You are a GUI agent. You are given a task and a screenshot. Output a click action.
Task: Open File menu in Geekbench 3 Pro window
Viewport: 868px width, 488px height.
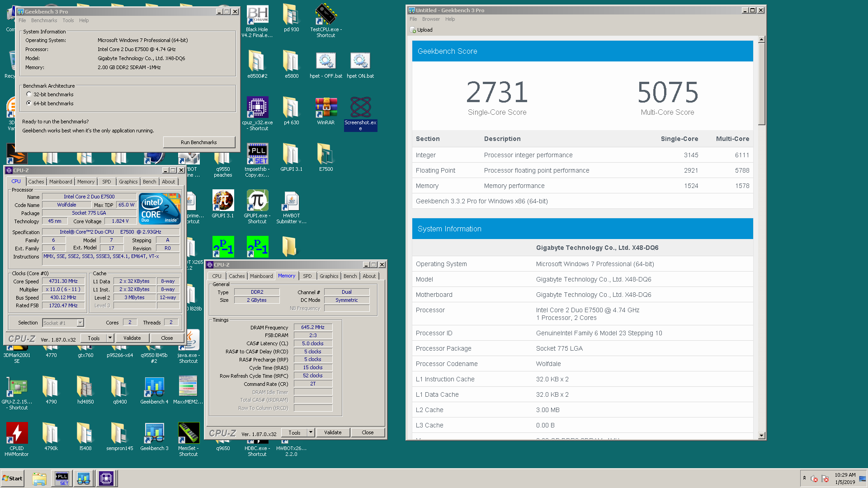coord(22,20)
